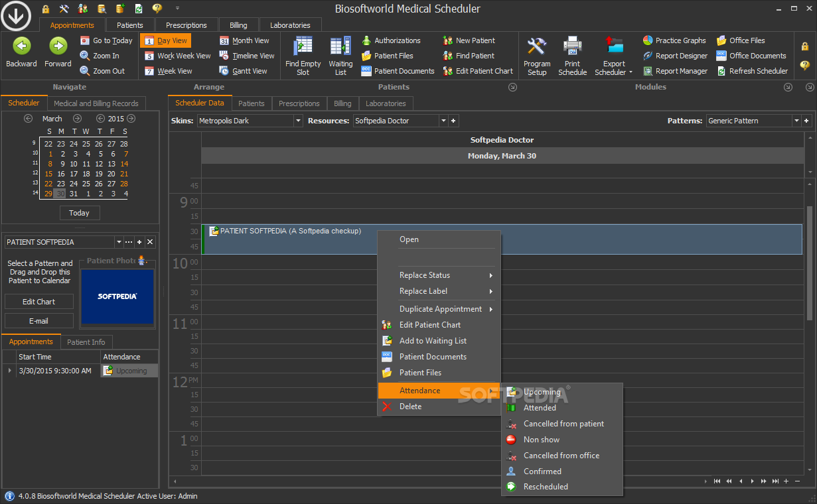Image resolution: width=817 pixels, height=504 pixels.
Task: Choose Add to Waiting List menu item
Action: click(439, 341)
